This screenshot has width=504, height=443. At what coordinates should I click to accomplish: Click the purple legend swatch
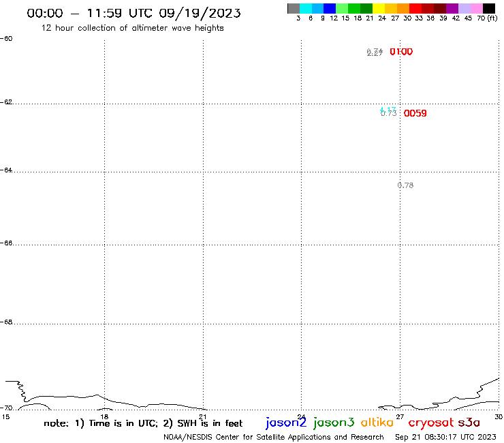pos(452,8)
